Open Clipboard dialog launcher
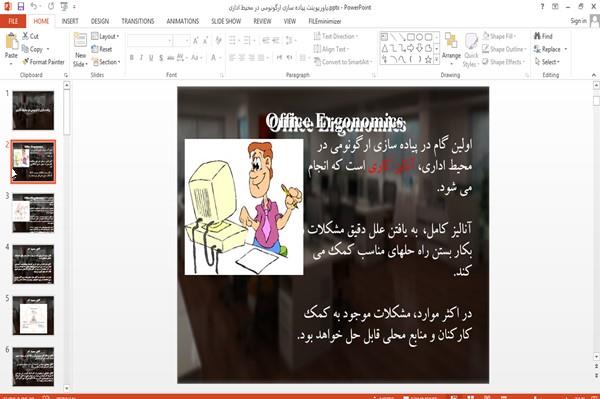Image resolution: width=600 pixels, height=399 pixels. (66, 75)
